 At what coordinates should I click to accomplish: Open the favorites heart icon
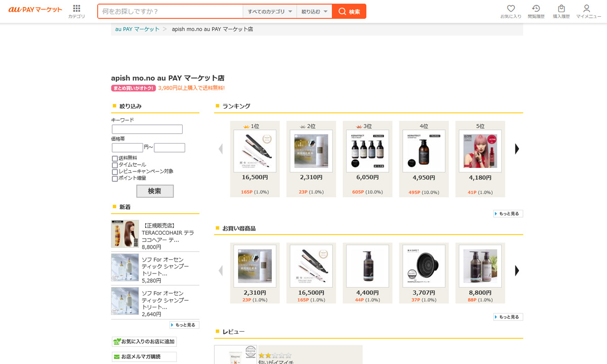coord(510,9)
